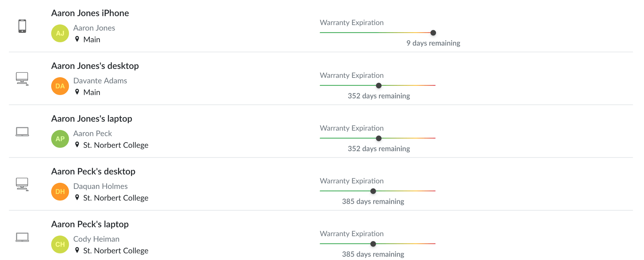The height and width of the screenshot is (260, 644).
Task: Click the location pin beside Main for iPhone
Action: (77, 39)
